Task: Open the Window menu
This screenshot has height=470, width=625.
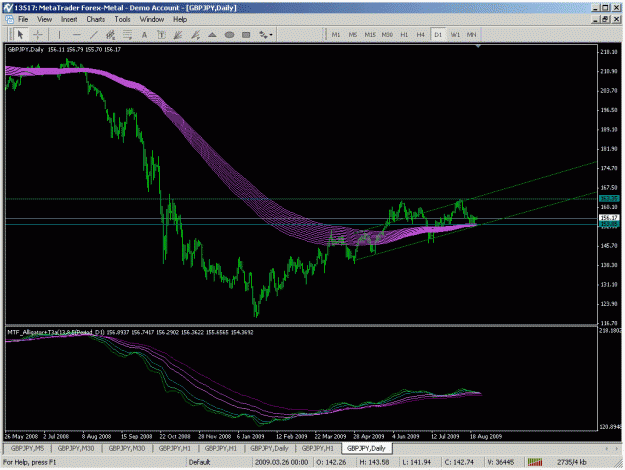Action: [x=152, y=20]
